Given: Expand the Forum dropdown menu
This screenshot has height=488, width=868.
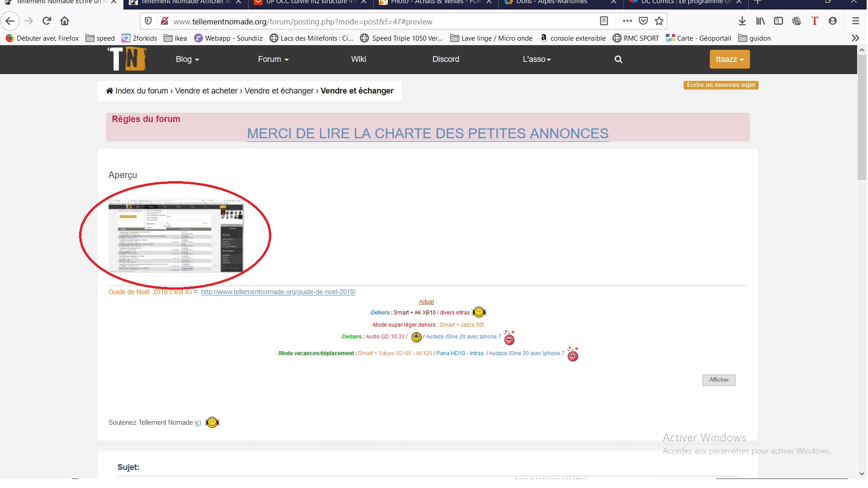Looking at the screenshot, I should pyautogui.click(x=273, y=59).
